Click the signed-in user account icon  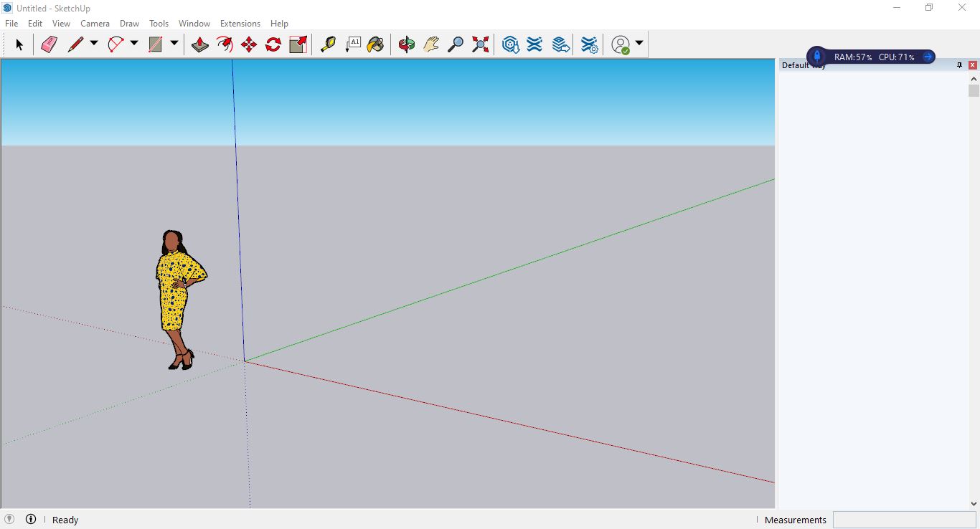(621, 44)
